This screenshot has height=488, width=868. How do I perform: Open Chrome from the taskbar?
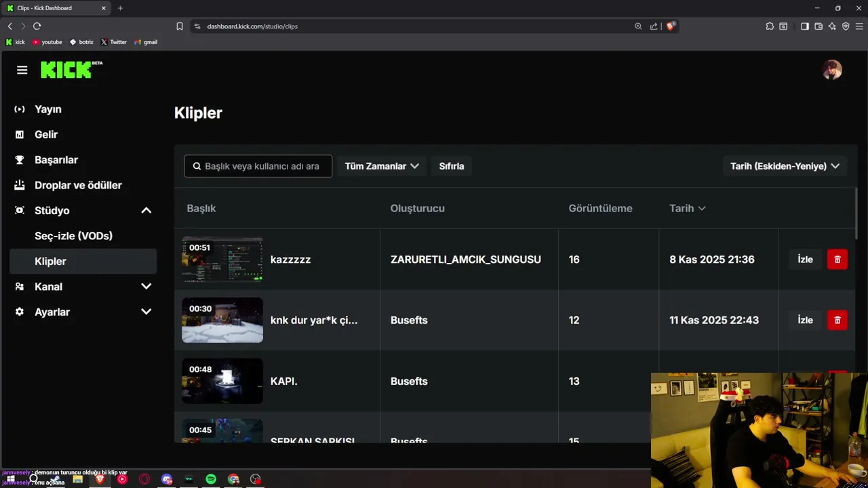click(x=233, y=479)
